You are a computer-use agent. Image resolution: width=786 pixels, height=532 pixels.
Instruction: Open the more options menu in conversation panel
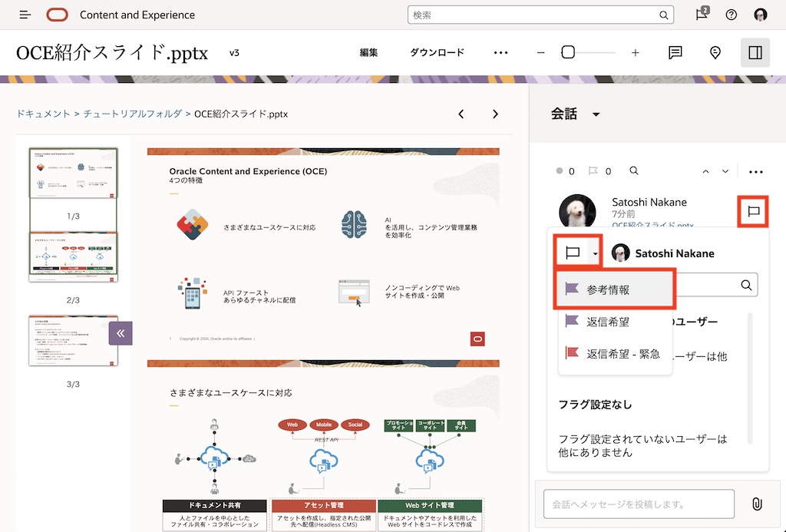(x=757, y=170)
